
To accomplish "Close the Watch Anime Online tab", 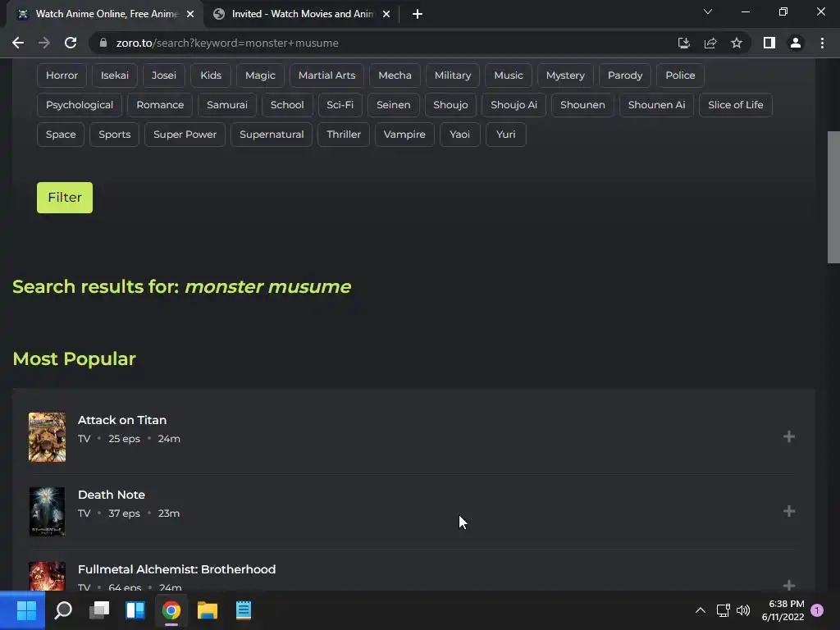I will (190, 14).
